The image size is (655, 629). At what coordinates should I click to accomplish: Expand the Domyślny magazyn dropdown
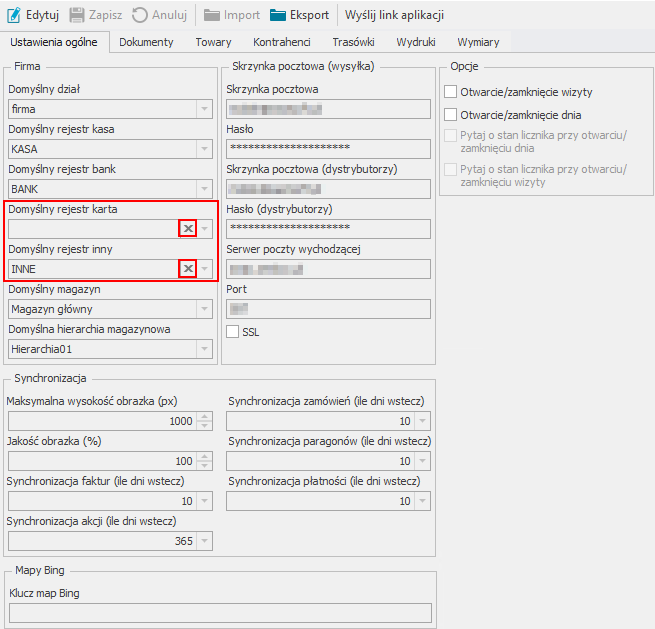205,309
